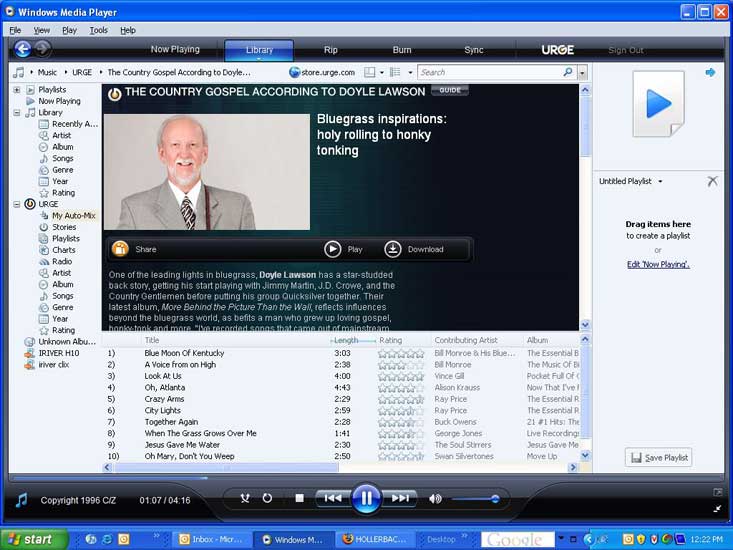The image size is (733, 550).
Task: Rate the song Look At Us
Action: [401, 376]
